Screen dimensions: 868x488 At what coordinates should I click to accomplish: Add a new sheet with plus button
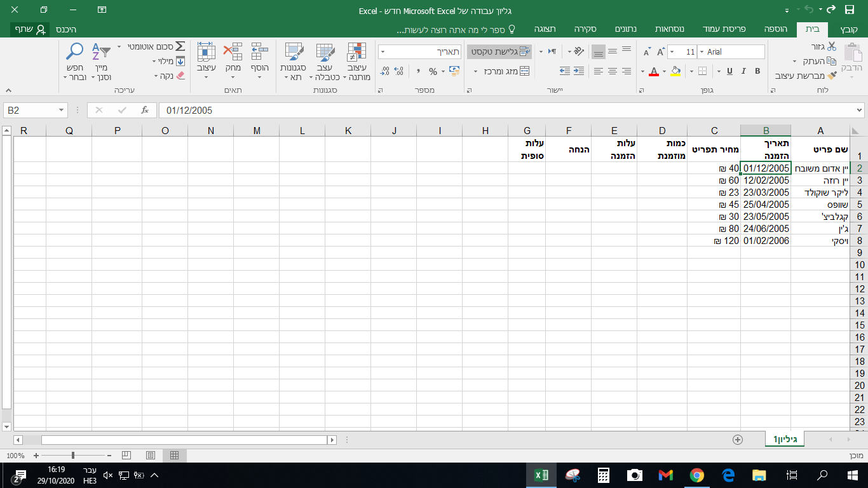738,439
